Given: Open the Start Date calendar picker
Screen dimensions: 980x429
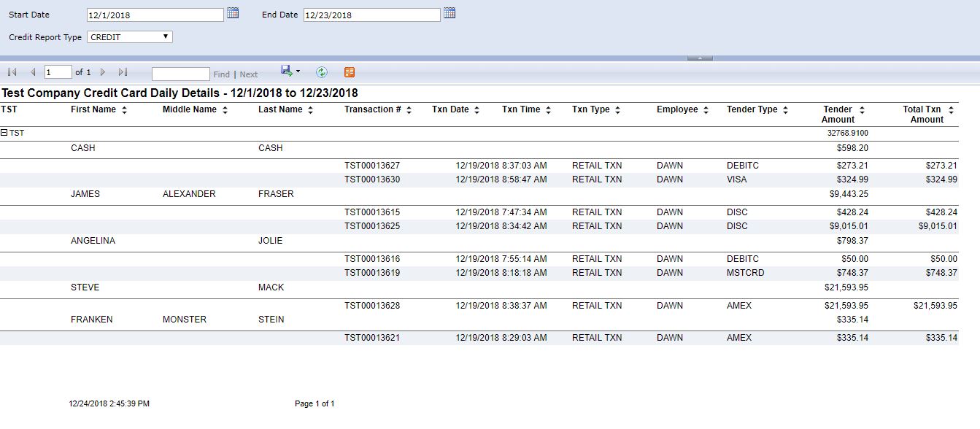Looking at the screenshot, I should 233,13.
